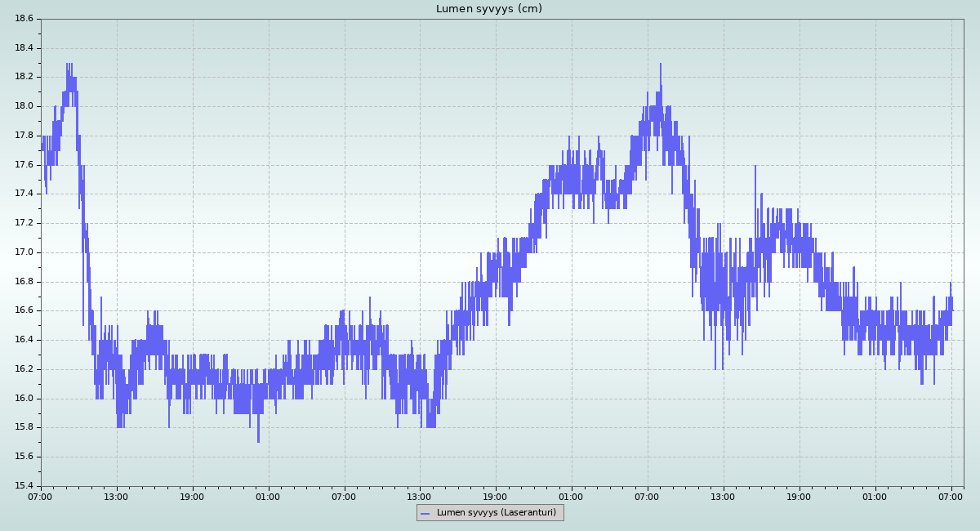Viewport: 980px width, 531px height.
Task: Click the 18.6 label on the y-axis
Action: tap(24, 19)
